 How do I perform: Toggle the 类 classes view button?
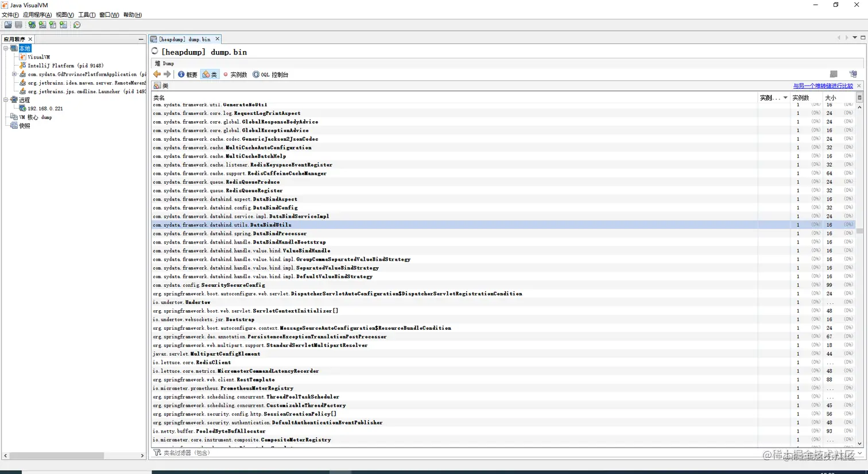tap(210, 74)
